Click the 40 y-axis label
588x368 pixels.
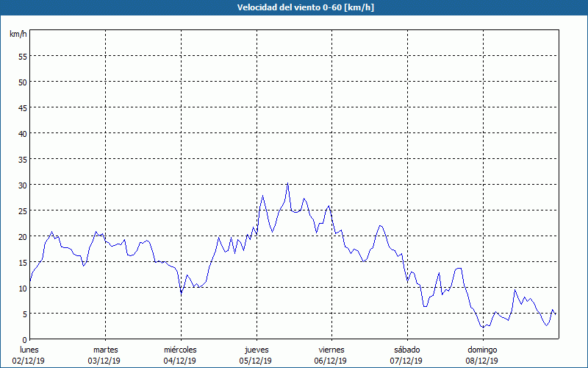tap(23, 134)
